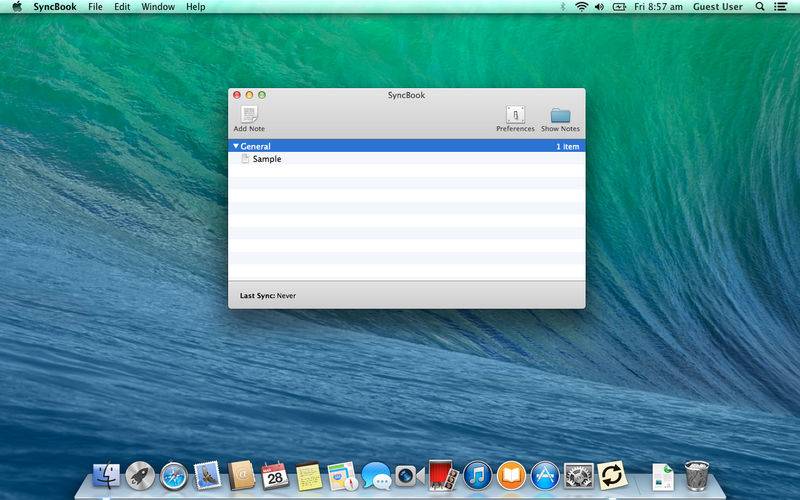Image resolution: width=800 pixels, height=500 pixels.
Task: Click the Wi-Fi status icon
Action: 581,7
